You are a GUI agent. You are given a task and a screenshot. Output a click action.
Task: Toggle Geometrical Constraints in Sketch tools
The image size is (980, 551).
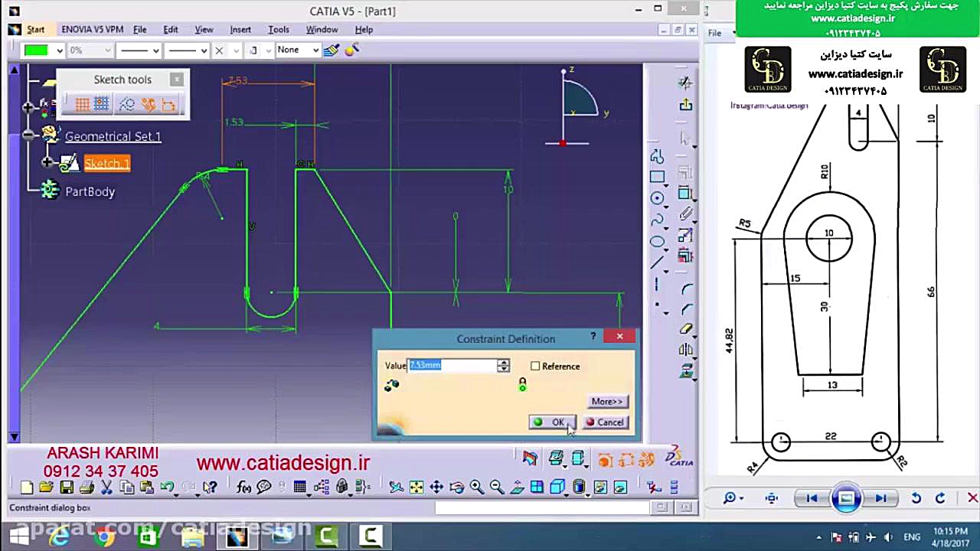tap(148, 104)
